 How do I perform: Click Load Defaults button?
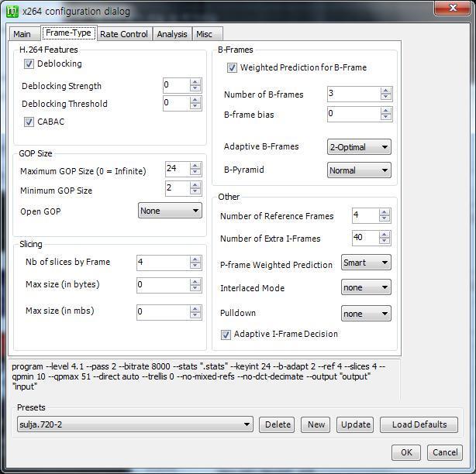pos(419,424)
